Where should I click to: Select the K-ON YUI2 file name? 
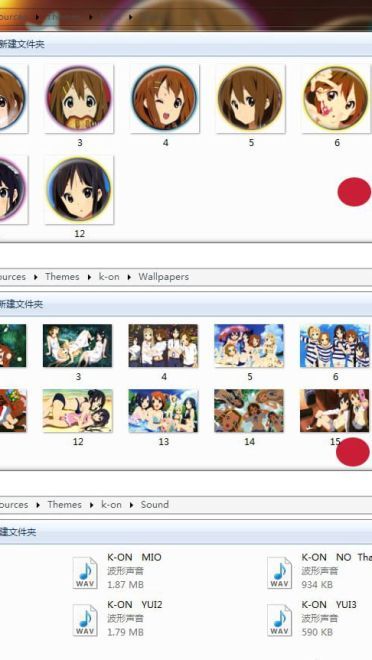coord(135,605)
